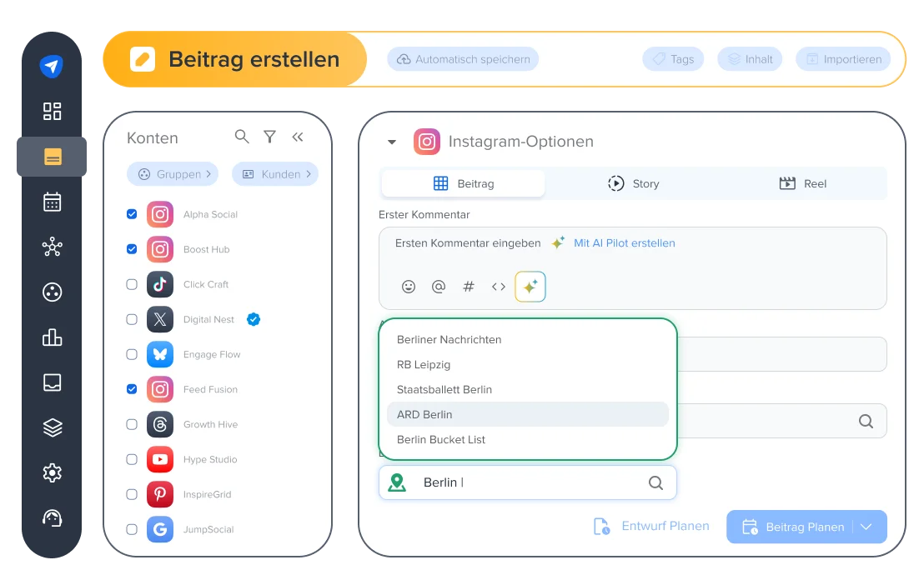Open settings gear in sidebar
This screenshot has width=924, height=580.
tap(52, 472)
